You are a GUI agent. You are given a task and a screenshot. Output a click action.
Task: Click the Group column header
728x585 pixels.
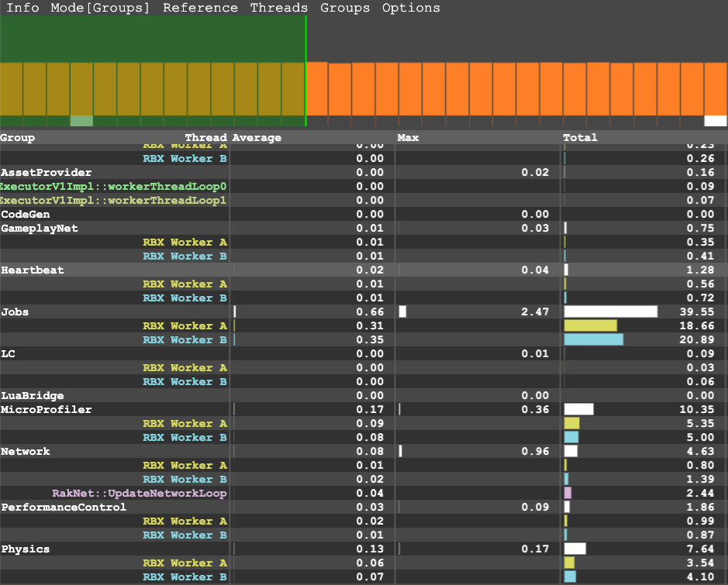[x=18, y=138]
